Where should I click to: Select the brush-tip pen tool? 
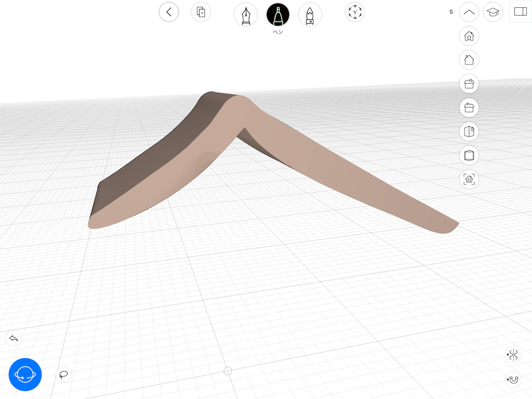pos(310,15)
